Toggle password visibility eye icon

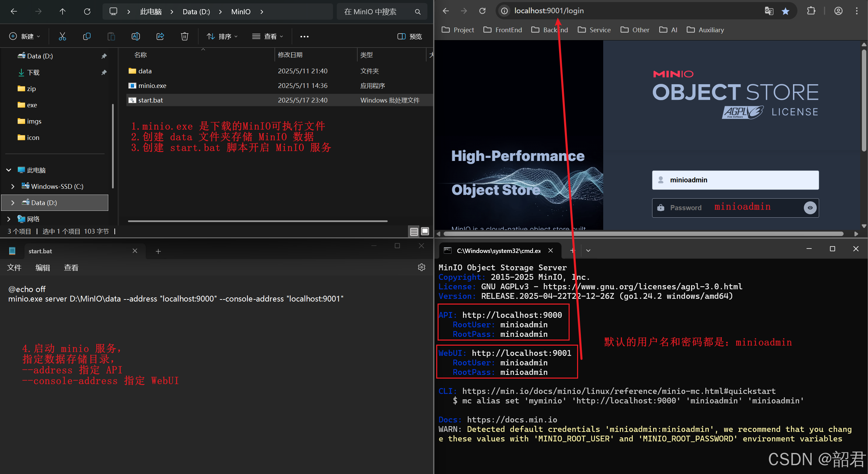tap(810, 208)
